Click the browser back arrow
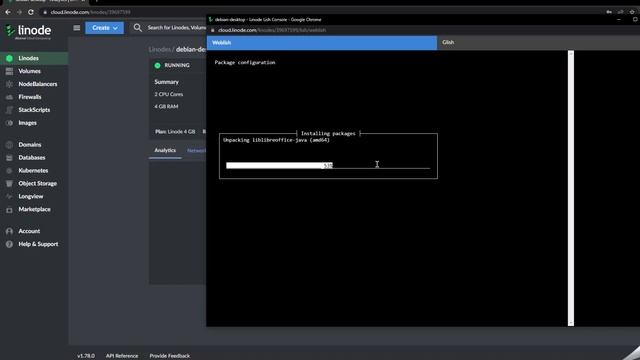The width and height of the screenshot is (640, 360). (x=8, y=12)
